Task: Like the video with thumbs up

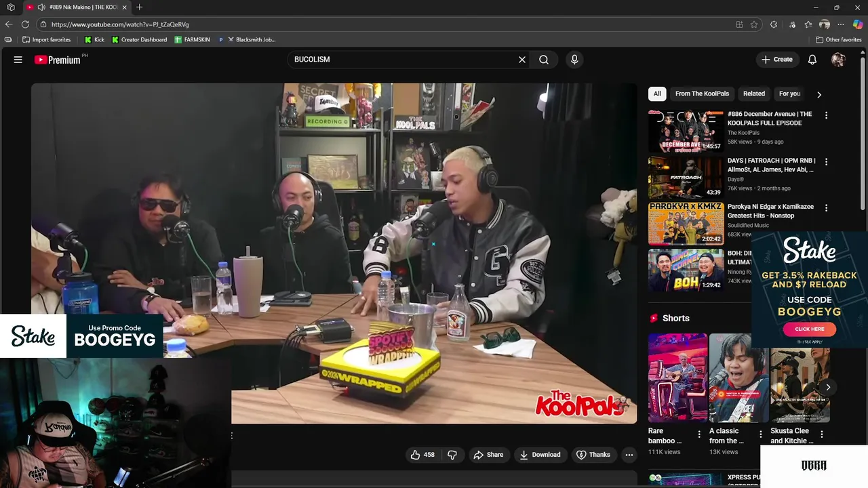Action: coord(422,455)
